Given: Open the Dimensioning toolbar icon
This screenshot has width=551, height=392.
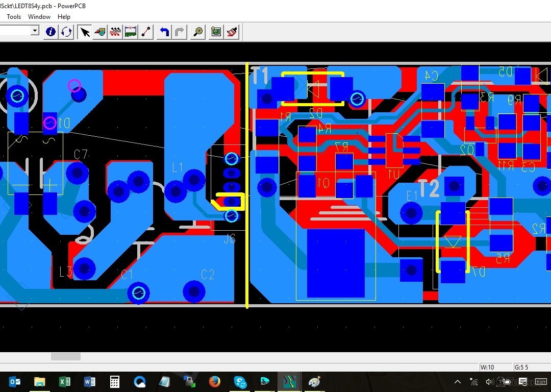Looking at the screenshot, I should pos(131,32).
